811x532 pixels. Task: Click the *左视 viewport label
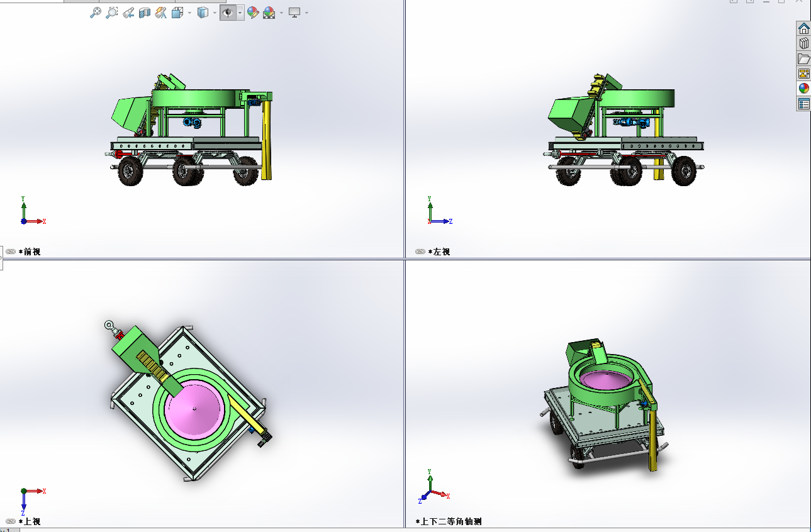tap(439, 252)
